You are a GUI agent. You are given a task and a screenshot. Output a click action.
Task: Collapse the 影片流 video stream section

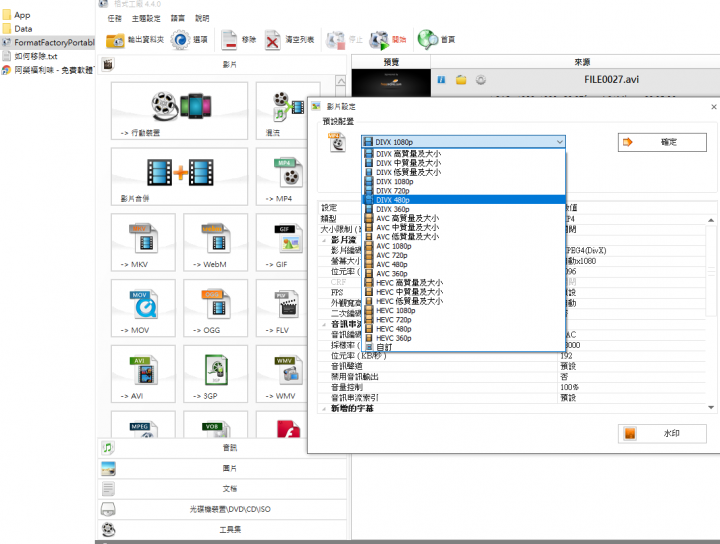324,240
